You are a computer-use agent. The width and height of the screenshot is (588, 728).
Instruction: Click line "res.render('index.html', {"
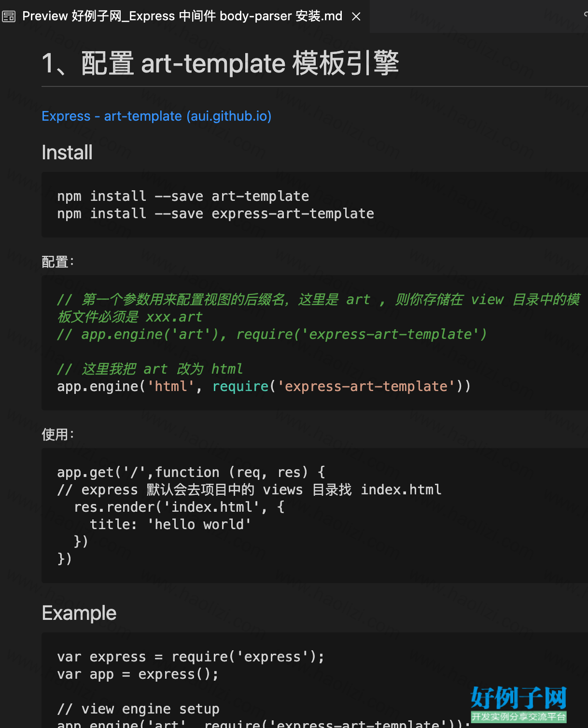click(179, 507)
